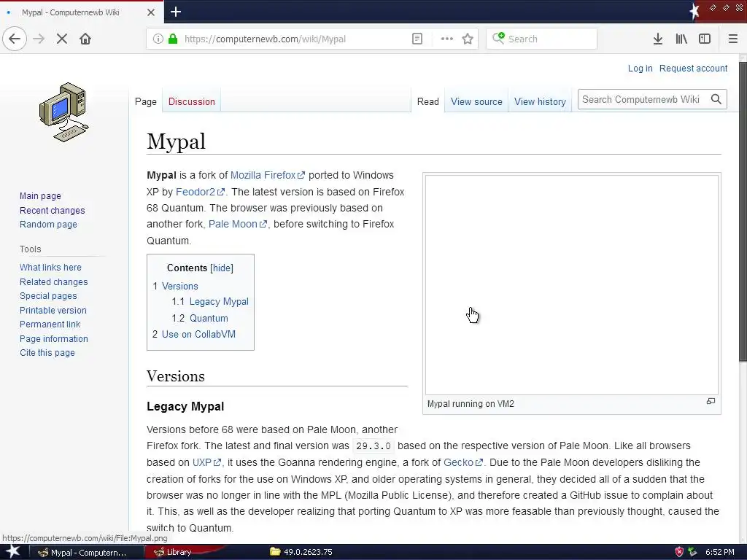Toggle the sidebar panel icon
The width and height of the screenshot is (747, 560).
pyautogui.click(x=705, y=39)
